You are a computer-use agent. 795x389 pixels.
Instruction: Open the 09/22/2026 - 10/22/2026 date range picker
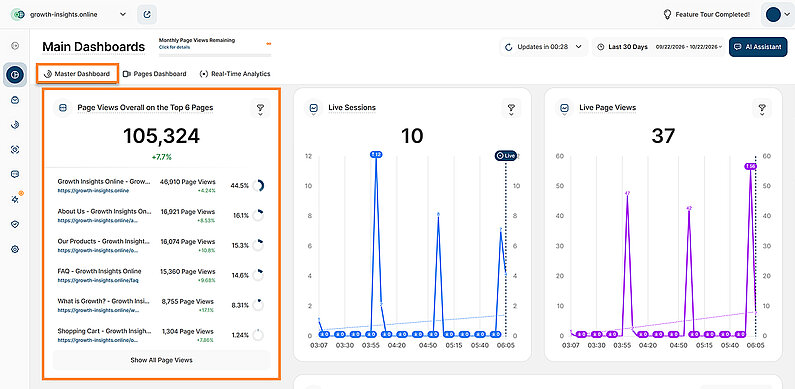pyautogui.click(x=689, y=47)
